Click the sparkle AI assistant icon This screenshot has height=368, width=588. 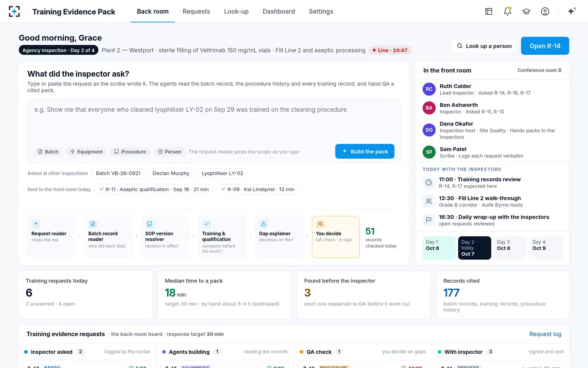572,11
